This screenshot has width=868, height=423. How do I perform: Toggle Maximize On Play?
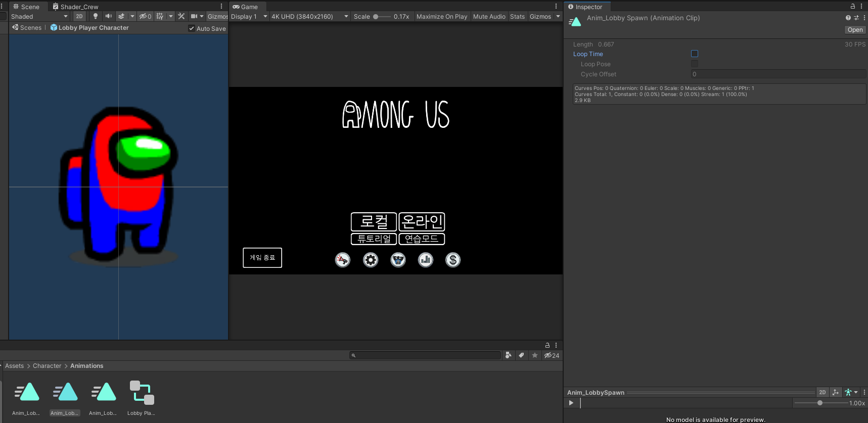pos(442,16)
